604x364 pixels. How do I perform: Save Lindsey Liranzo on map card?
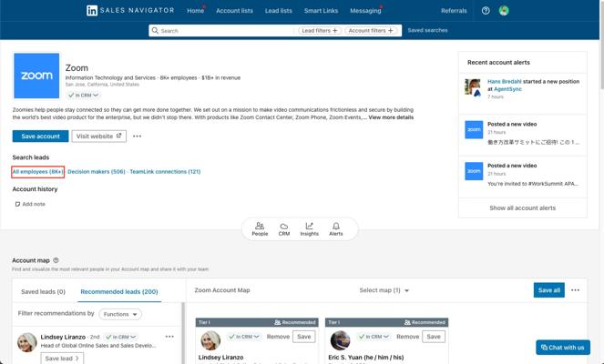(304, 337)
